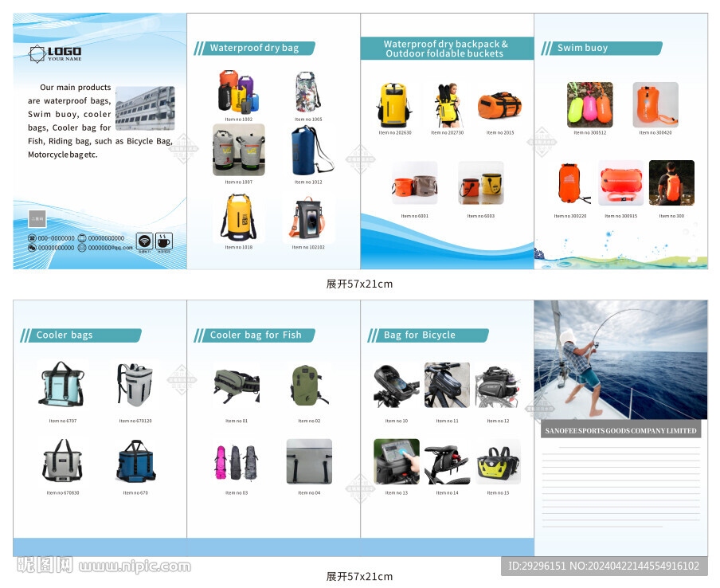Click the SANOFEE SPORTS GOODS COMPANY LIMITED title

coord(620,430)
